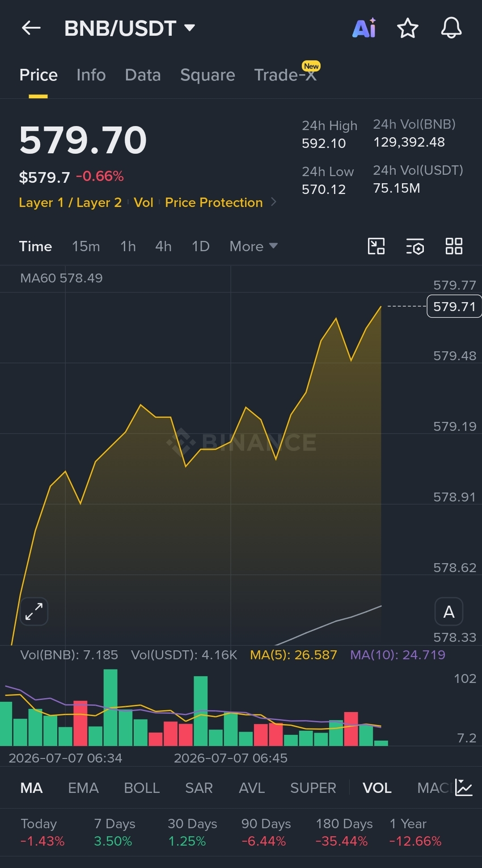Toggle the AVL indicator

tap(252, 788)
